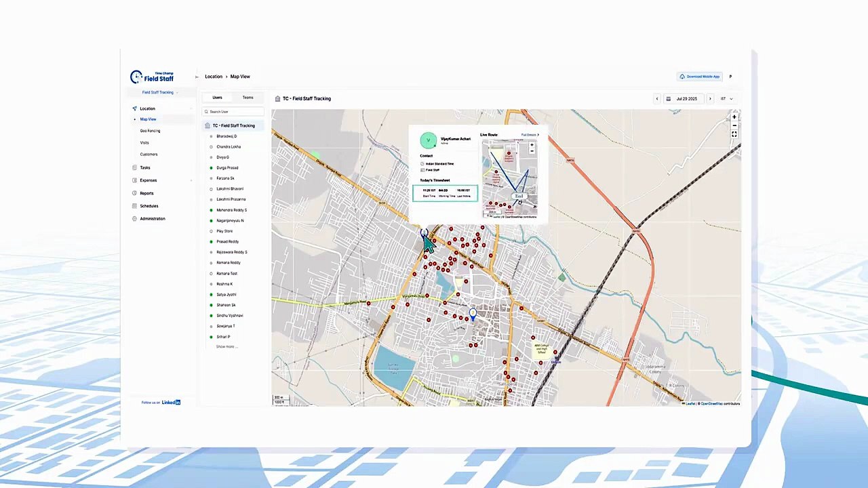Image resolution: width=868 pixels, height=488 pixels.
Task: Select user Lakshmi Bhavani
Action: 230,188
